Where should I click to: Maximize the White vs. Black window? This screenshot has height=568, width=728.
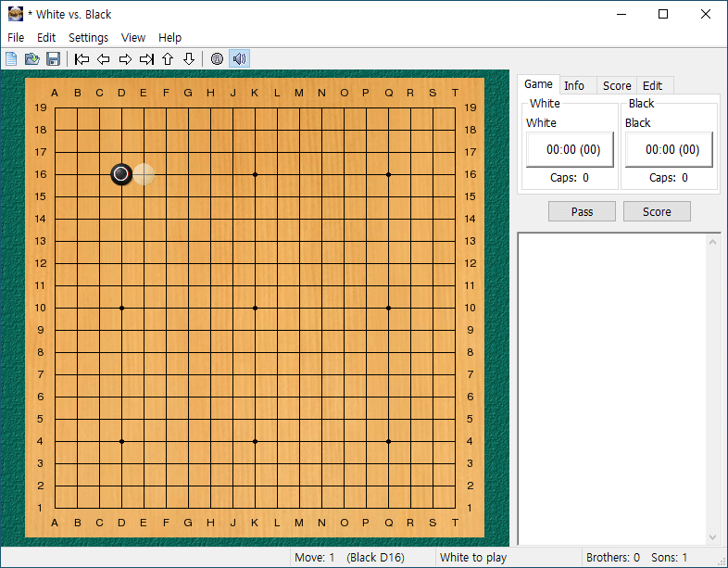[663, 14]
